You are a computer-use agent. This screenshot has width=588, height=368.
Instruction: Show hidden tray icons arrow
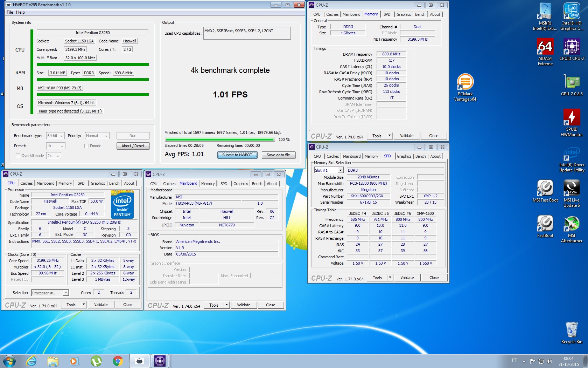524,361
